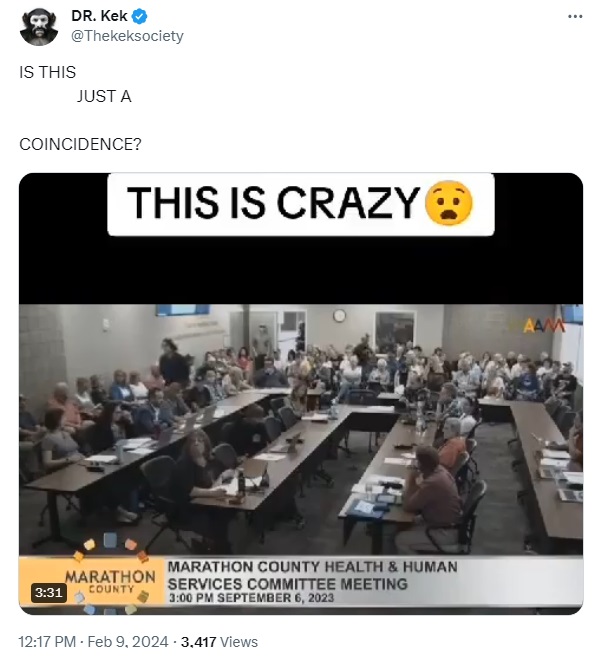Click the blue verified badge
The height and width of the screenshot is (662, 604).
tap(140, 16)
